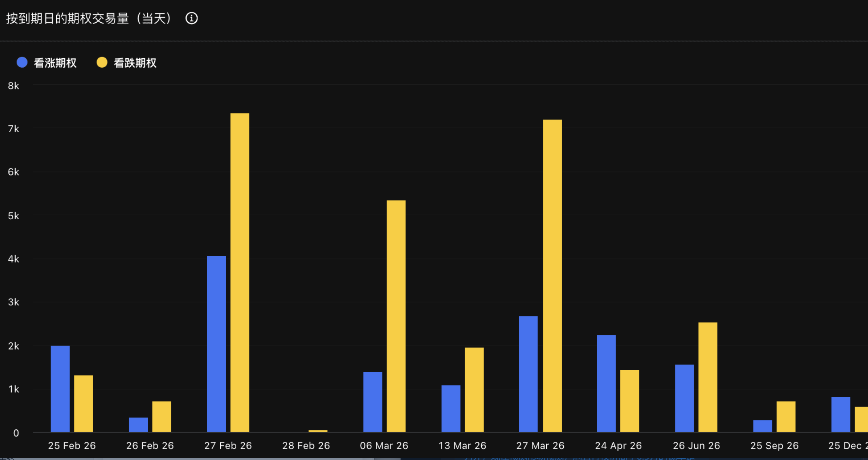Image resolution: width=868 pixels, height=460 pixels.
Task: Select the blue call bar for 25 Feb 26
Action: [60, 388]
